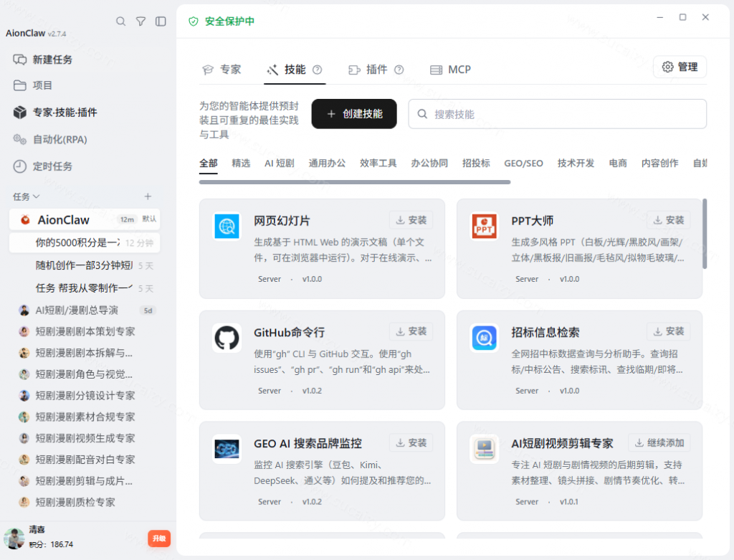The width and height of the screenshot is (734, 560).
Task: Click the help icon next to 插件 tab
Action: pyautogui.click(x=399, y=70)
